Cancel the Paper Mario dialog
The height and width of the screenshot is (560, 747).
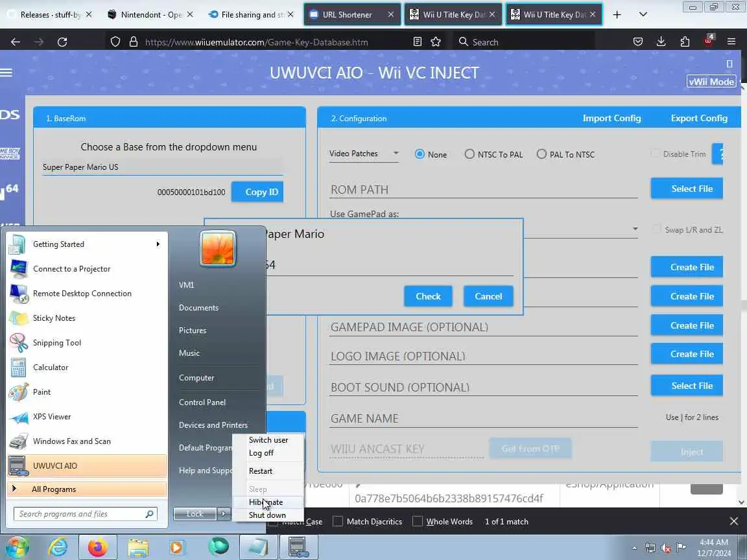pyautogui.click(x=488, y=296)
